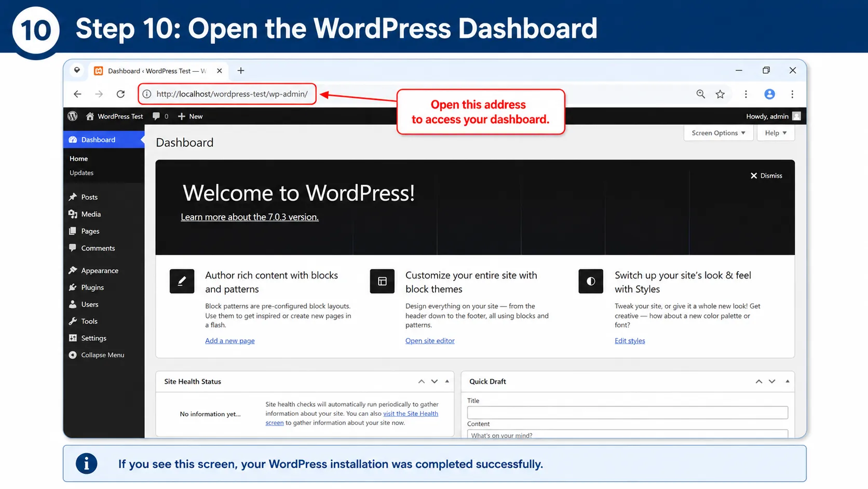Click the New content plus button
Image resolution: width=868 pixels, height=489 pixels.
click(190, 116)
